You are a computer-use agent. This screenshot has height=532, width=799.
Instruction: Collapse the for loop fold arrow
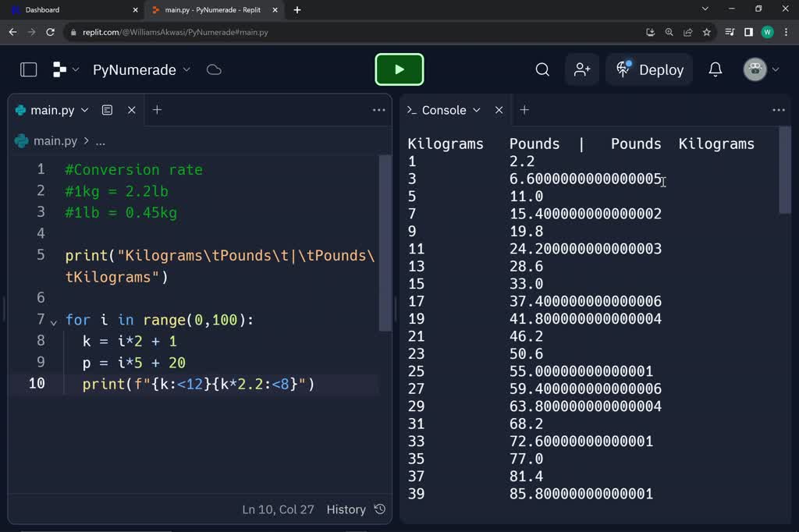(54, 321)
